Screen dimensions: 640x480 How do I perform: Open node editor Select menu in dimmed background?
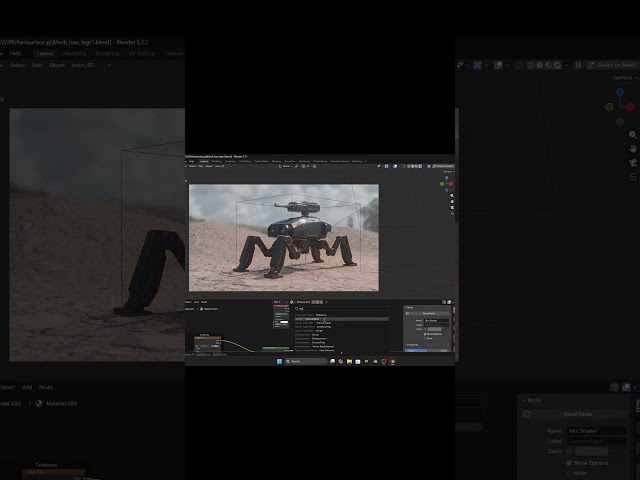(x=7, y=387)
